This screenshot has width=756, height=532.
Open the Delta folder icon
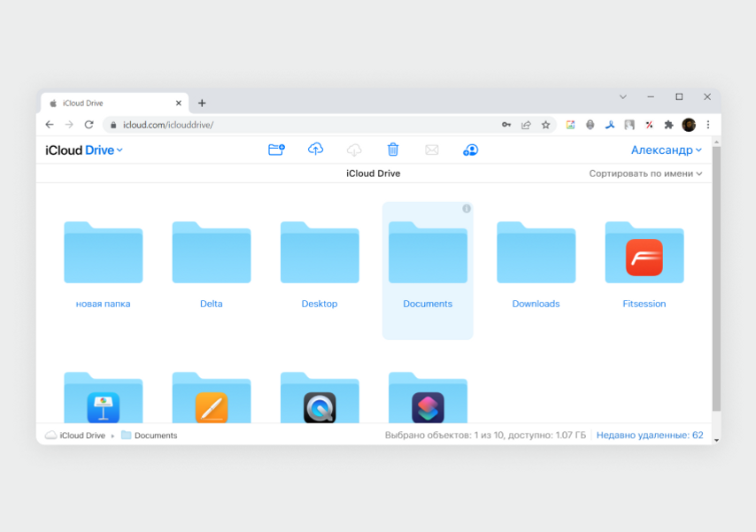212,252
